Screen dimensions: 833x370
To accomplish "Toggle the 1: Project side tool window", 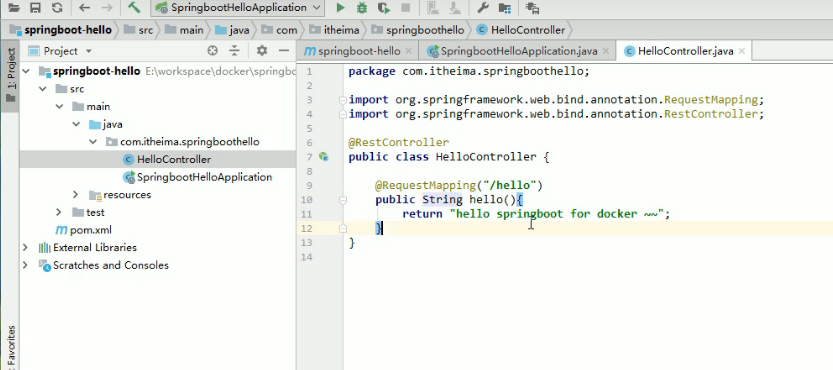I will click(x=11, y=75).
